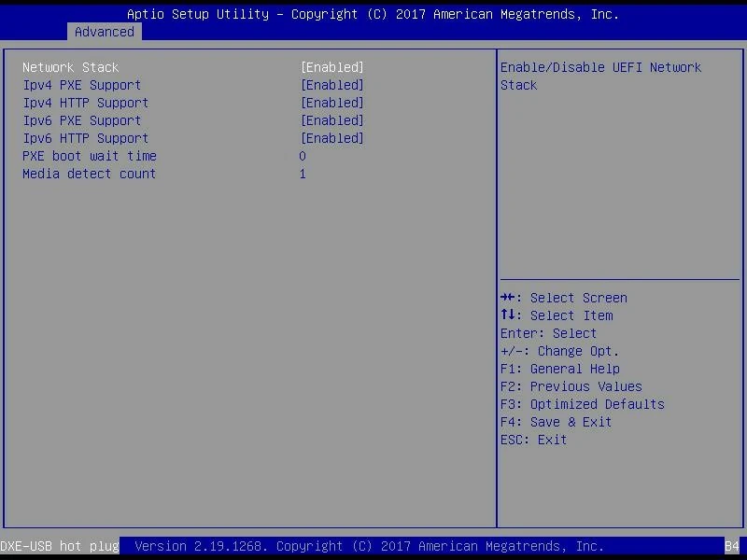Select the PXE boot wait time label
Screen dimensions: 747x560
click(x=90, y=156)
